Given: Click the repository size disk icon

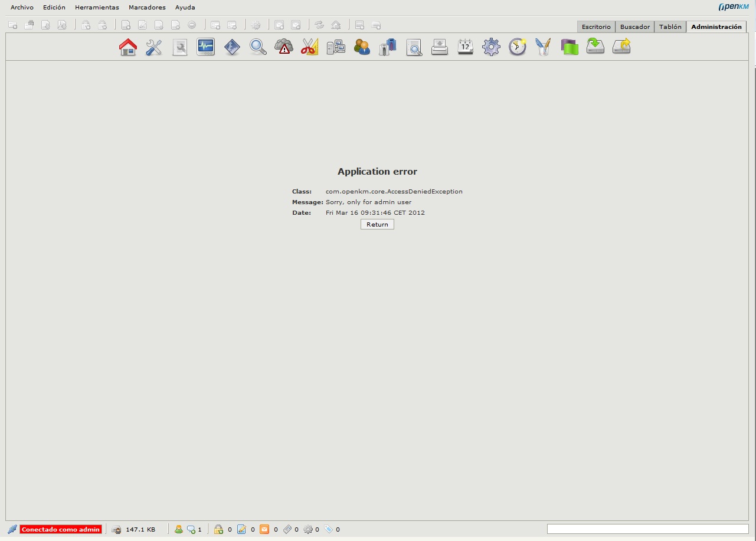Looking at the screenshot, I should pyautogui.click(x=116, y=530).
